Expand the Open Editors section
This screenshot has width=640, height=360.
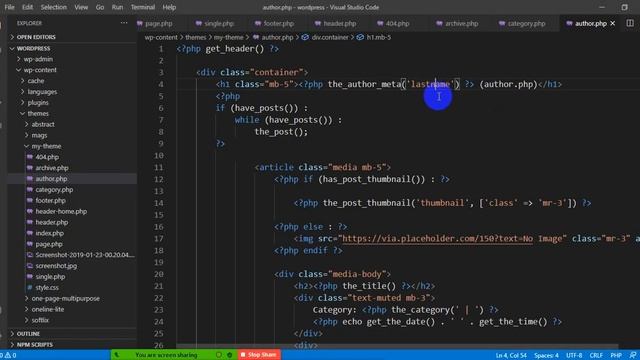[36, 37]
